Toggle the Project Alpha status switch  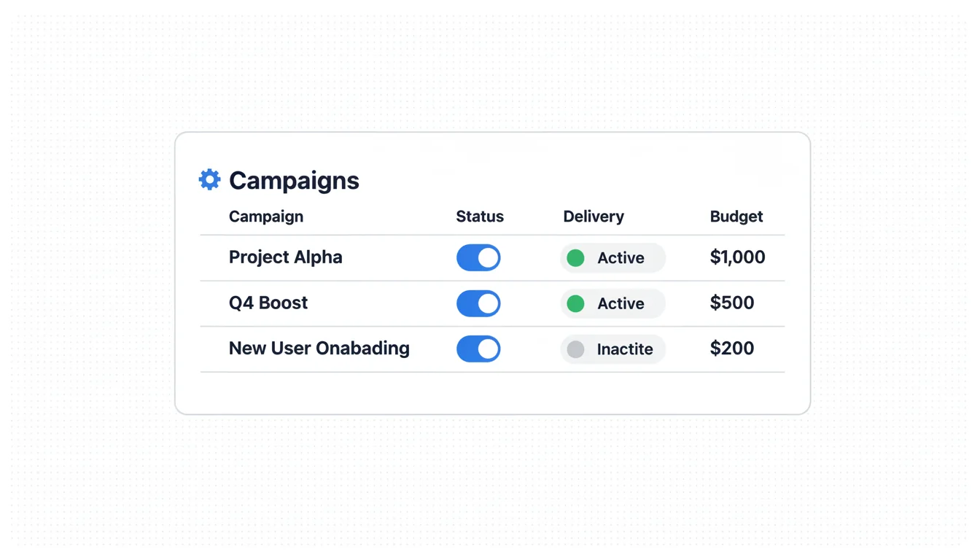click(x=478, y=258)
